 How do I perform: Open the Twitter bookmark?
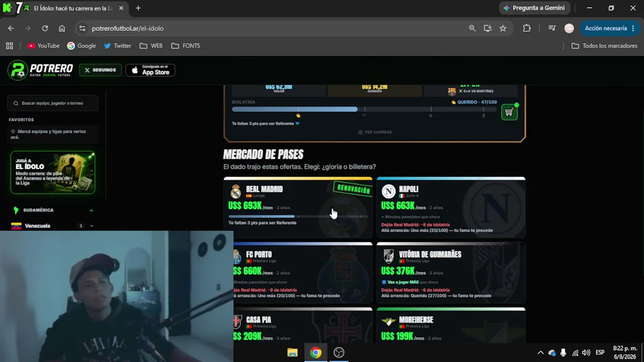click(x=117, y=46)
